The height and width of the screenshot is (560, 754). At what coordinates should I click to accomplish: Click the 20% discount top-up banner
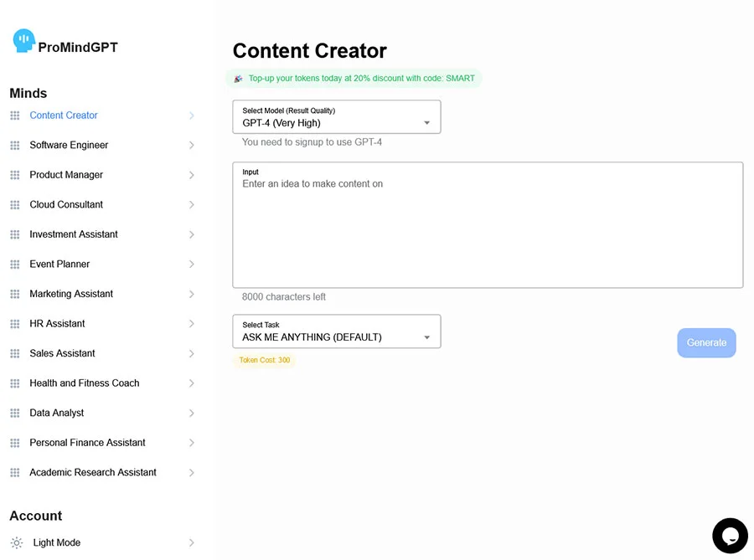tap(354, 79)
